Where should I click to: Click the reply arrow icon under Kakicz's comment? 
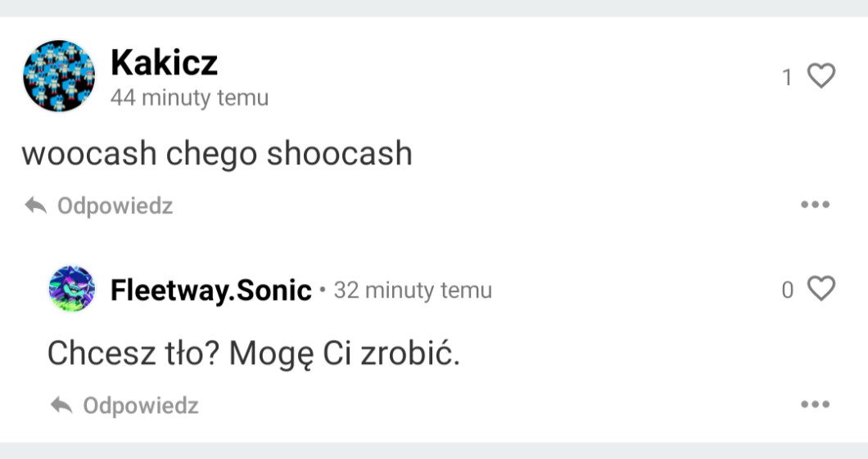pos(35,205)
